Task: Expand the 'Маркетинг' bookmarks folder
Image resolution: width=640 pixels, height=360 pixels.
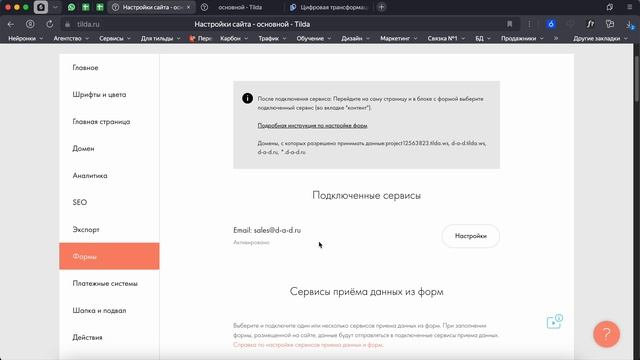Action: (399, 38)
